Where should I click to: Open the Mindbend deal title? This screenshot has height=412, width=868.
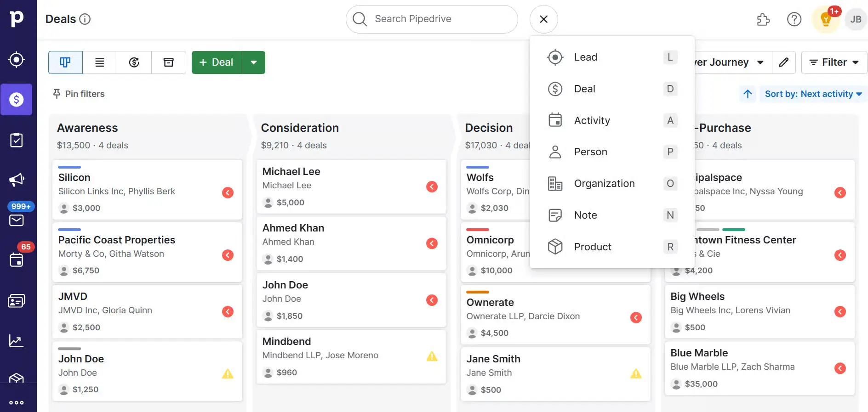point(286,341)
